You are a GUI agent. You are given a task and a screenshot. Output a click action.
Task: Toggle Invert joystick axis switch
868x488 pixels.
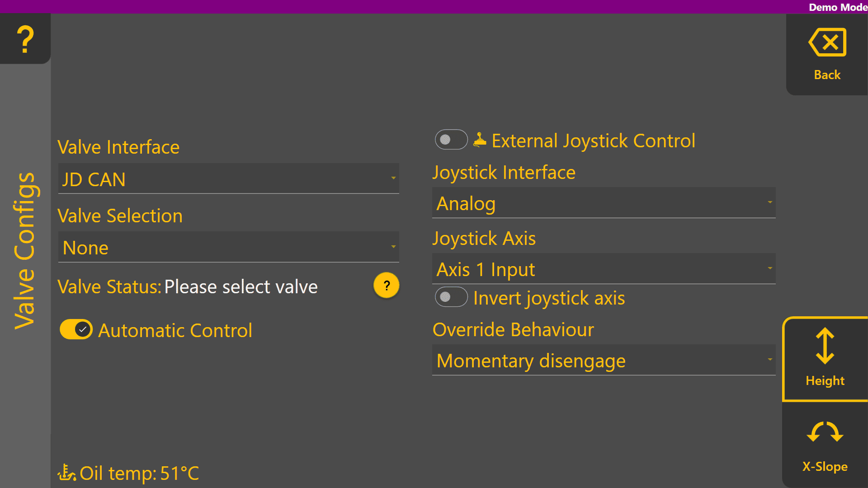click(451, 297)
